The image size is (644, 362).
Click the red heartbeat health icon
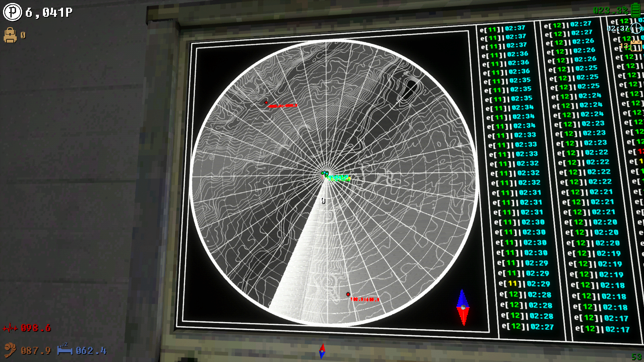10,328
